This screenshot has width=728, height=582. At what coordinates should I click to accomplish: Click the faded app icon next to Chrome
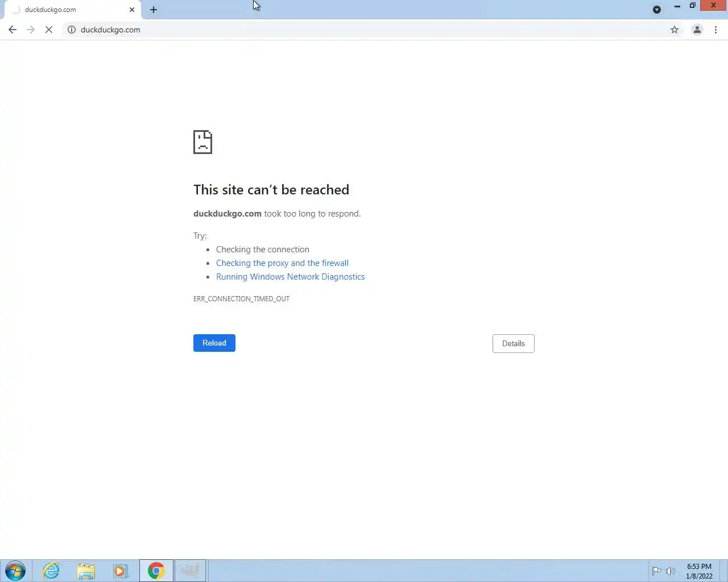pos(191,571)
